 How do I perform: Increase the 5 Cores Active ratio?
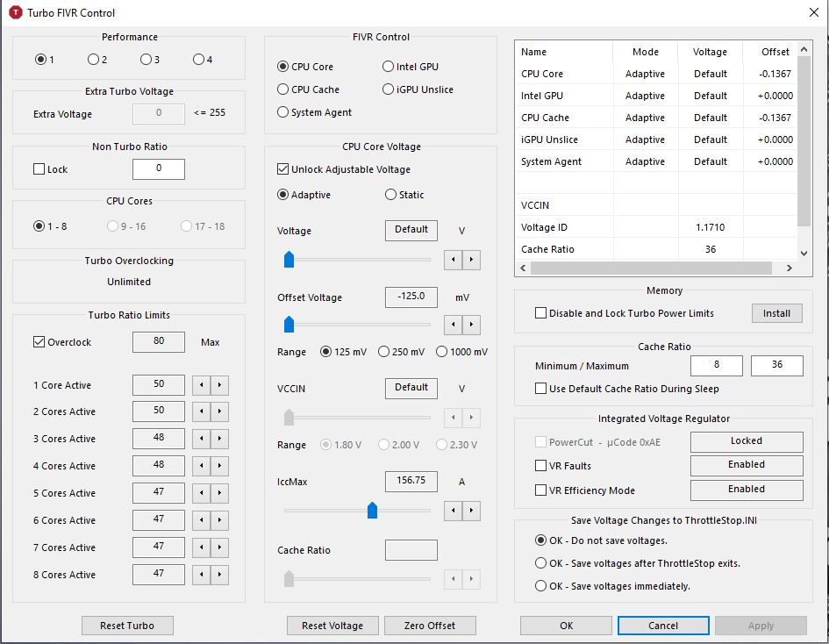(x=219, y=493)
